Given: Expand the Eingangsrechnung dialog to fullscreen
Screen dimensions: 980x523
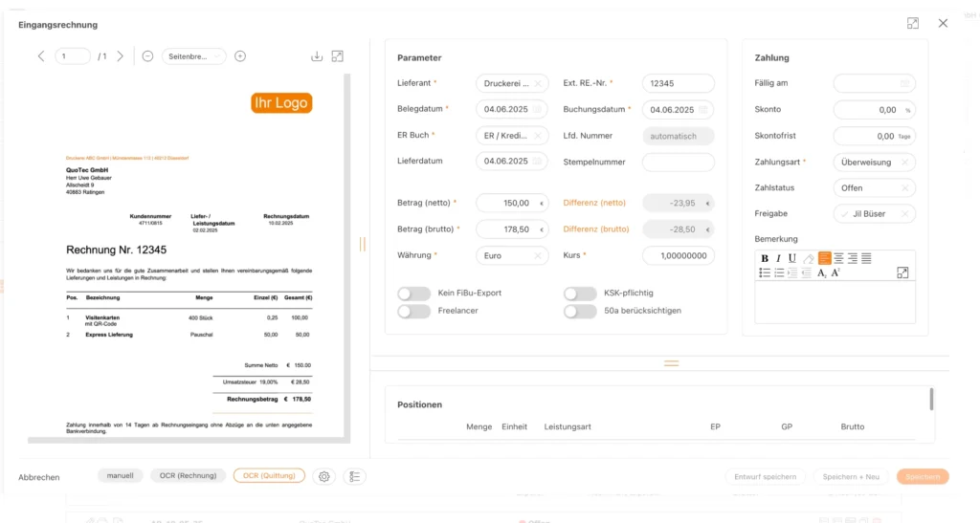Looking at the screenshot, I should tap(913, 23).
